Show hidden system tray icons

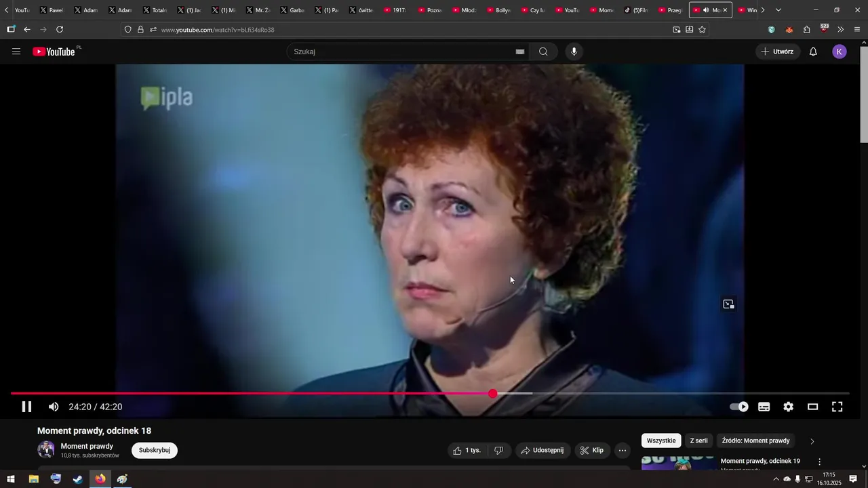[x=776, y=479]
